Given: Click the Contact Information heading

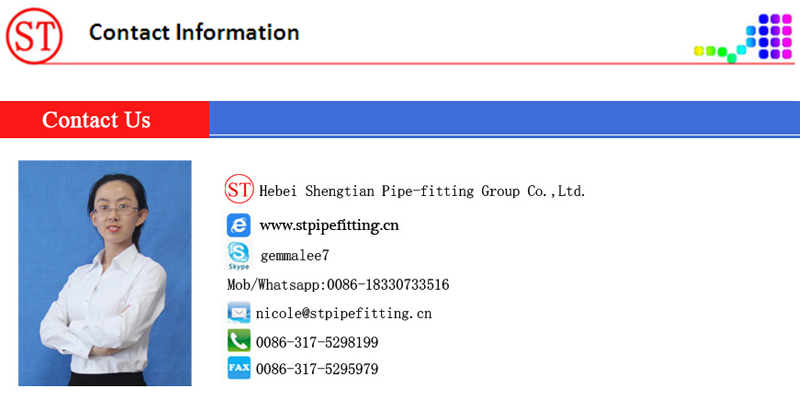Looking at the screenshot, I should click(194, 32).
